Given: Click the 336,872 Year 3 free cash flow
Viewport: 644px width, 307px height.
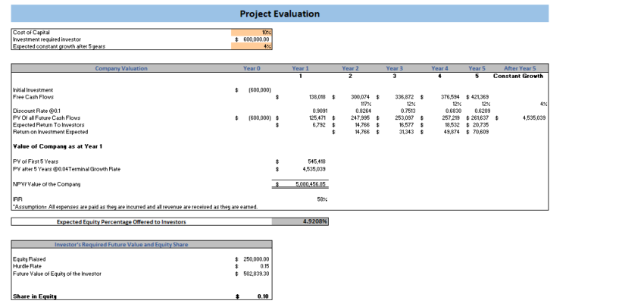Looking at the screenshot, I should coord(405,97).
